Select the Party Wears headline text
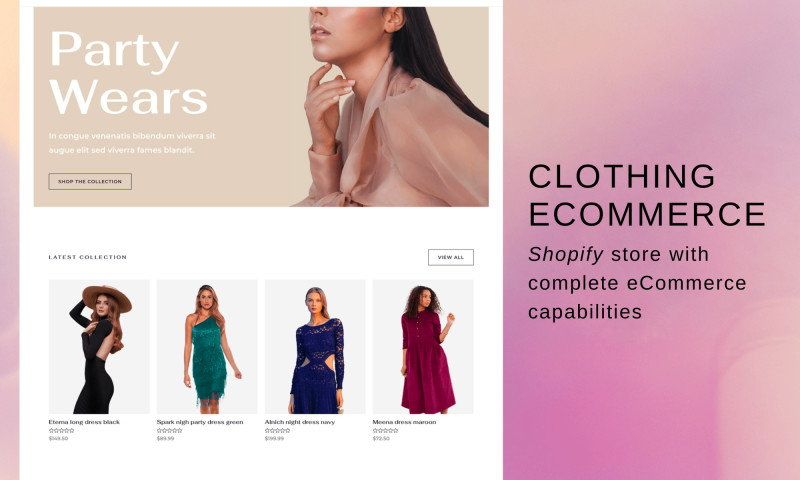Screen dimensions: 800x480 coord(129,72)
